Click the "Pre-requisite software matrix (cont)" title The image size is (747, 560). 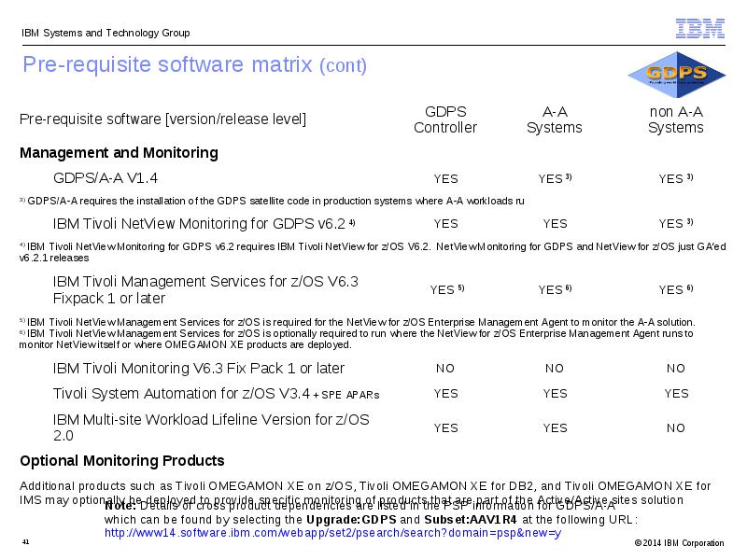coord(195,64)
